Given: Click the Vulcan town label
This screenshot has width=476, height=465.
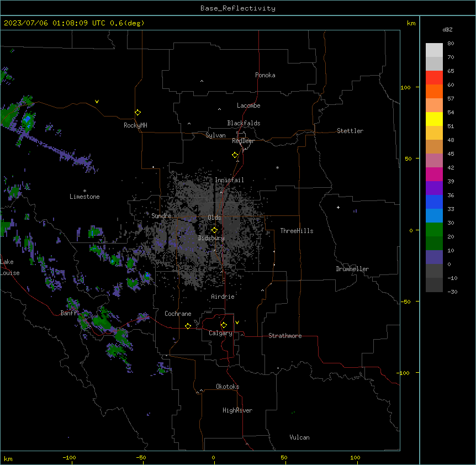Looking at the screenshot, I should pyautogui.click(x=300, y=437).
